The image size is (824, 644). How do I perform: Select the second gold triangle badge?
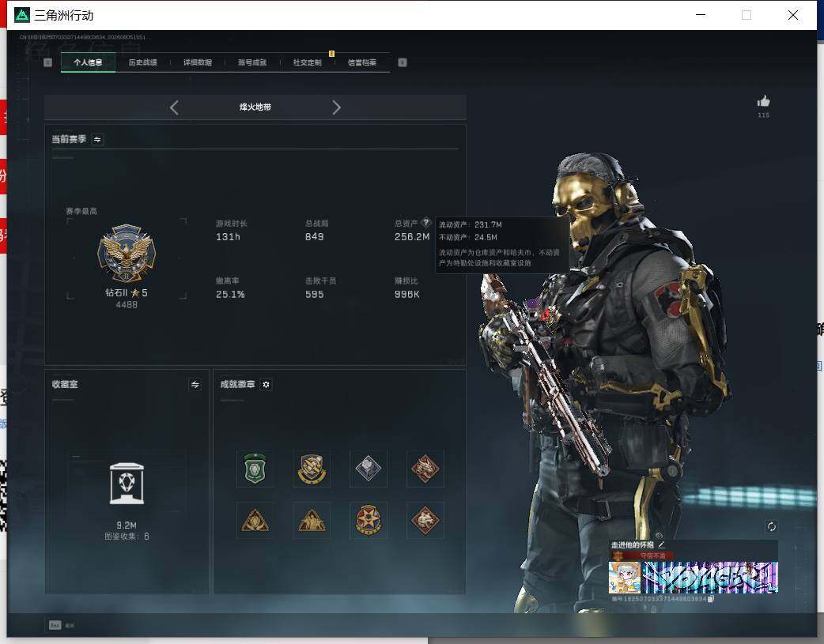click(312, 521)
